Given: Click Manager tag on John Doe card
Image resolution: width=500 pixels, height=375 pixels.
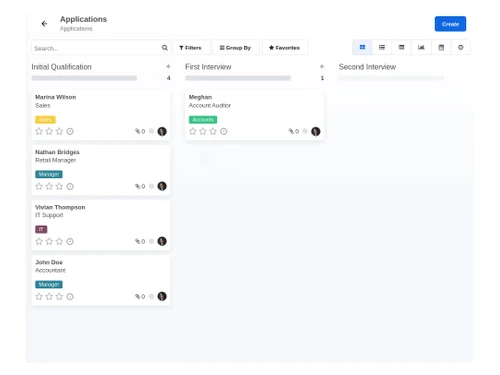Looking at the screenshot, I should 49,284.
